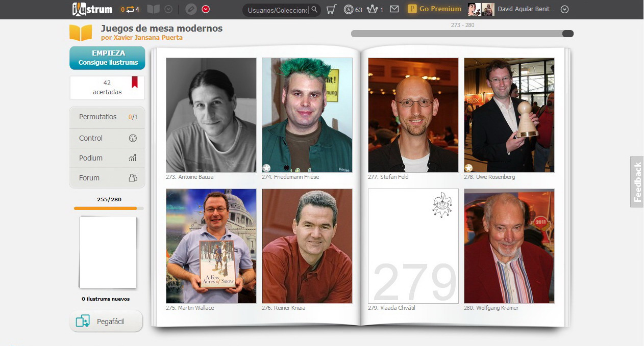
Task: Click the empty card slot 279
Action: [x=413, y=246]
